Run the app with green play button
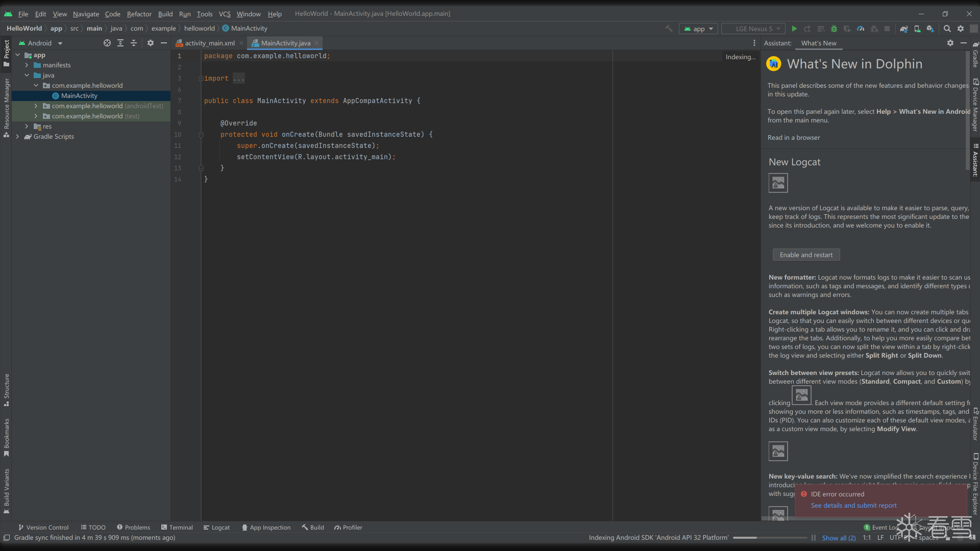The height and width of the screenshot is (551, 980). [x=794, y=29]
